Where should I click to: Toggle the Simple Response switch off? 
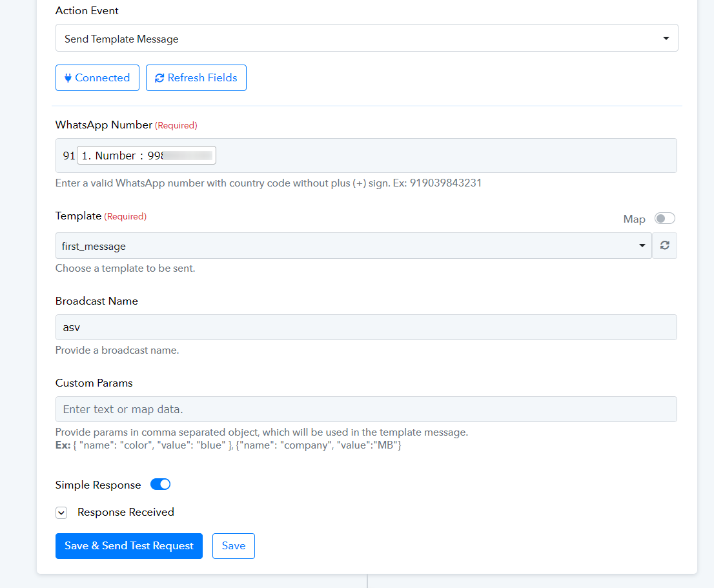click(160, 484)
